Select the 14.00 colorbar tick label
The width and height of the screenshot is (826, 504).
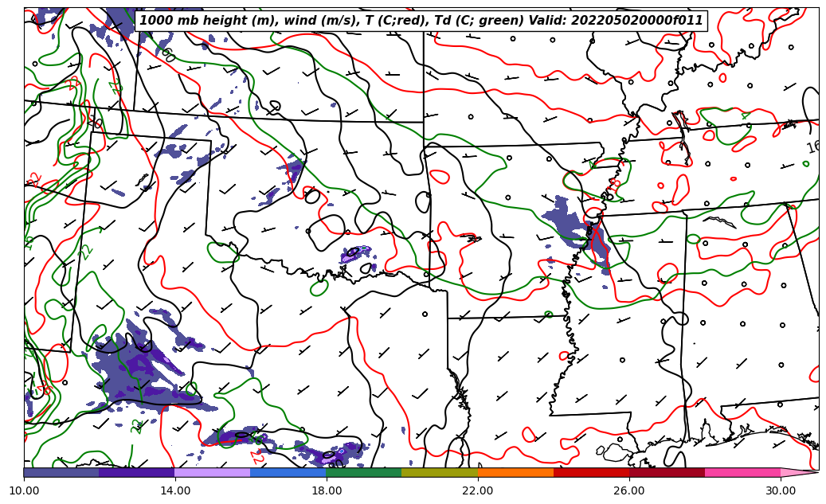[x=175, y=490]
